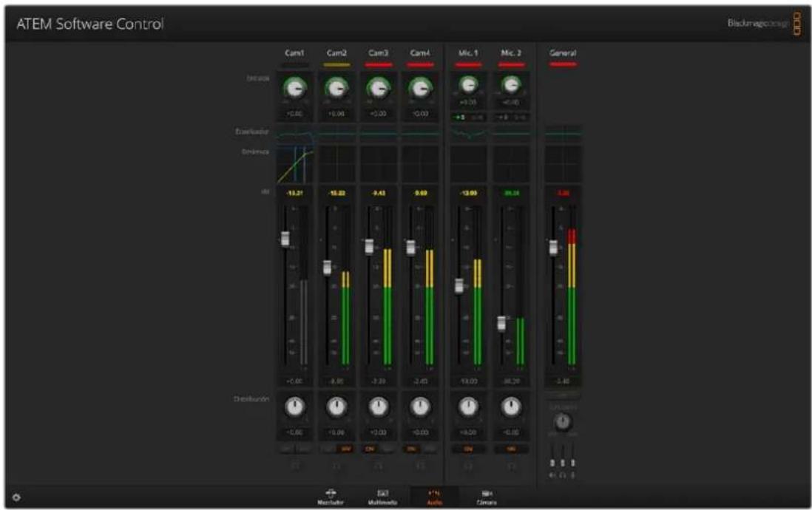Click the Cam3 fader handle

coord(369,246)
